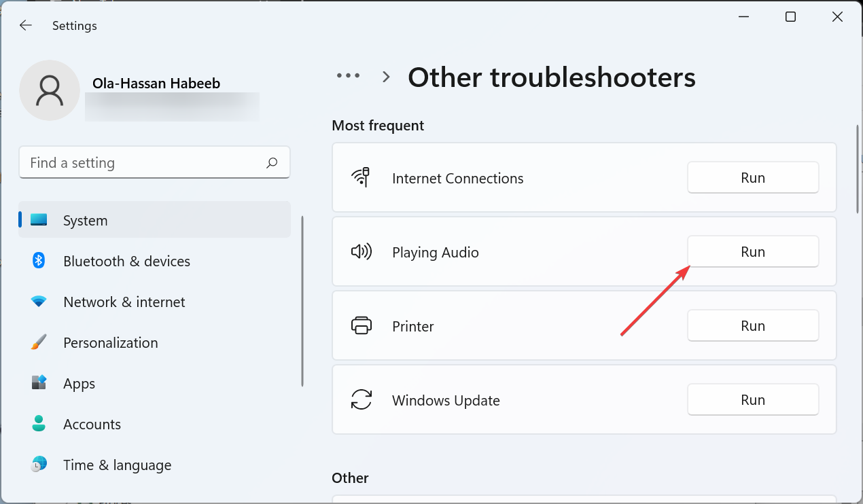Click the Accounts person icon
The width and height of the screenshot is (863, 504).
[39, 424]
